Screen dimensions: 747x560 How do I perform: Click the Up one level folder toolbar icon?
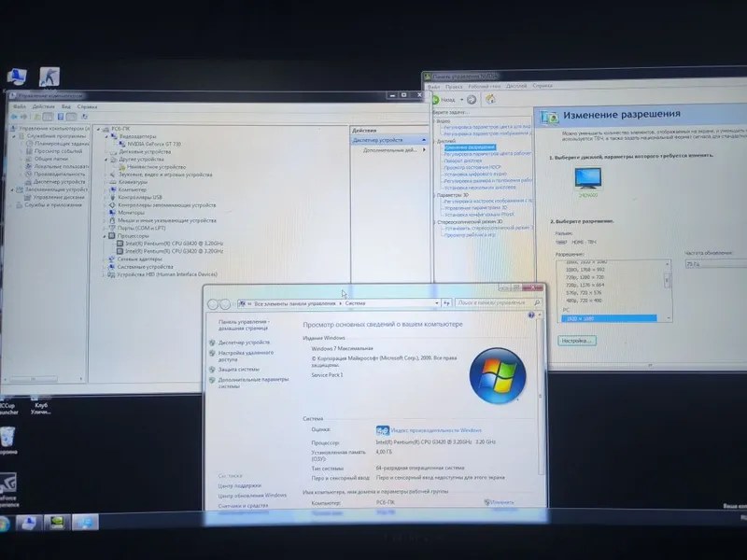pos(36,117)
